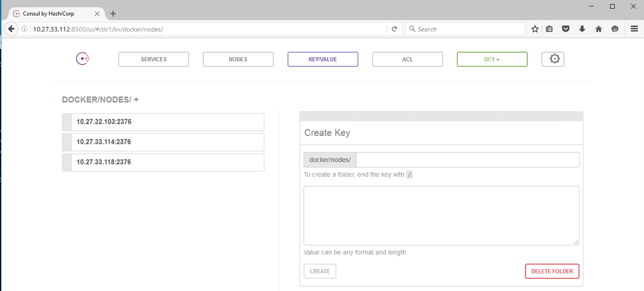
Task: Go to the browser home icon
Action: pyautogui.click(x=599, y=29)
